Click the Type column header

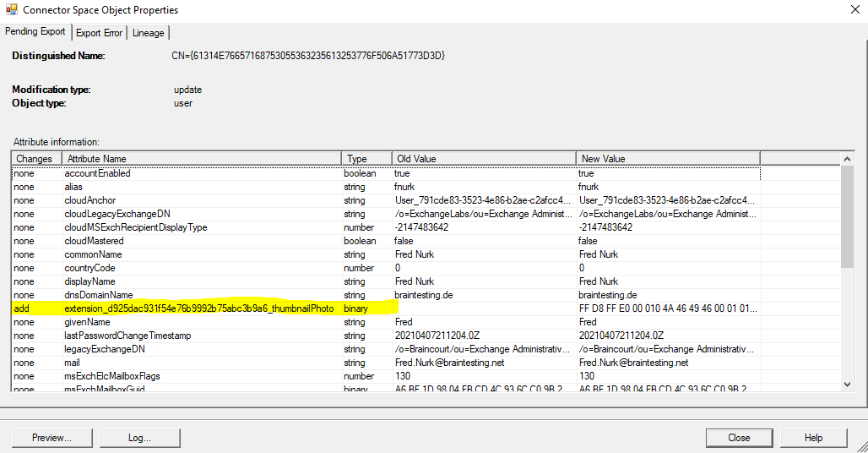[x=366, y=159]
